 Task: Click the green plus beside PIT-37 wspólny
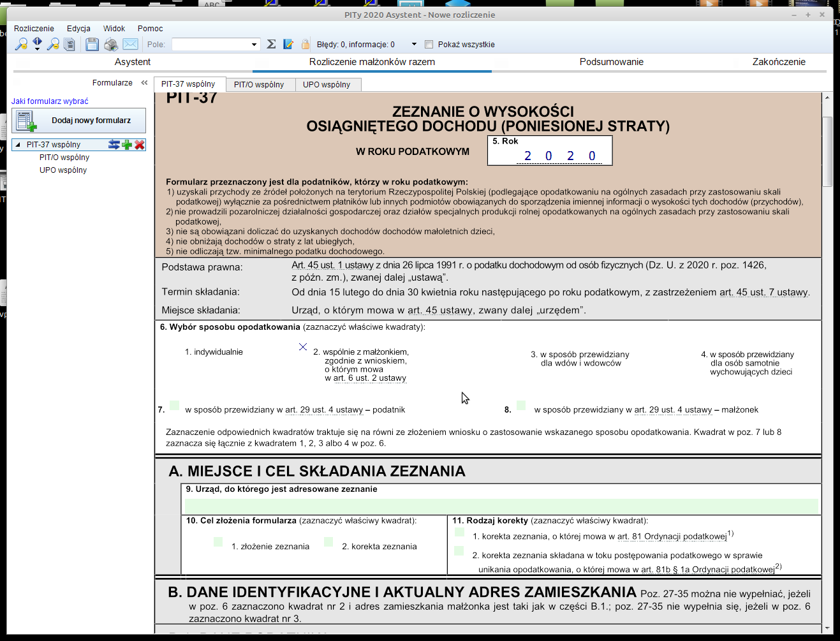[x=127, y=145]
